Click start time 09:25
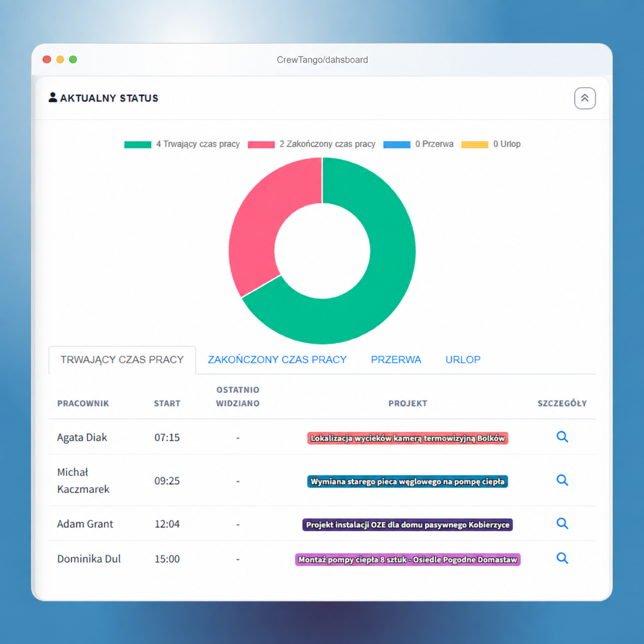Screen dimensions: 644x644 point(167,481)
